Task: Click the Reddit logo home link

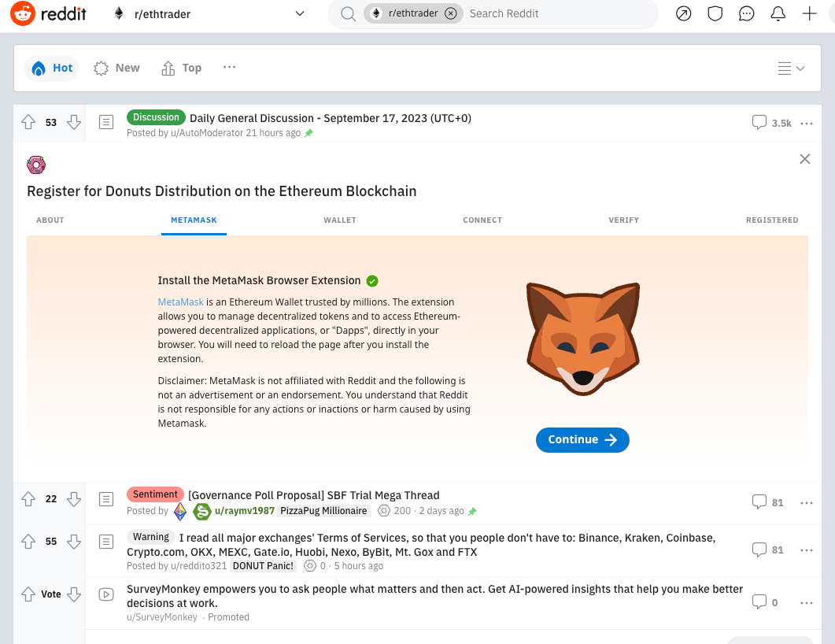Action: pos(49,14)
